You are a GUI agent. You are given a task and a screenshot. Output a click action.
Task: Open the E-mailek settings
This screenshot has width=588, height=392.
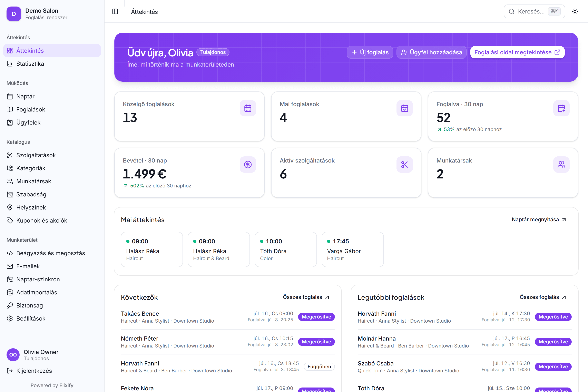point(52,266)
